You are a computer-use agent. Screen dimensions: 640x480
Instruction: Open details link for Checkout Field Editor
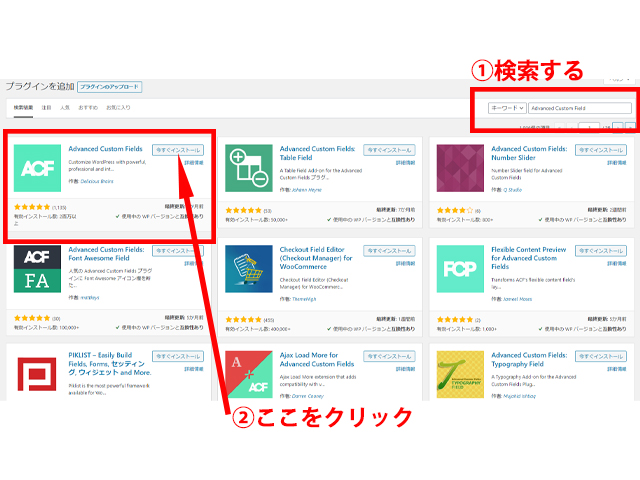[x=405, y=263]
